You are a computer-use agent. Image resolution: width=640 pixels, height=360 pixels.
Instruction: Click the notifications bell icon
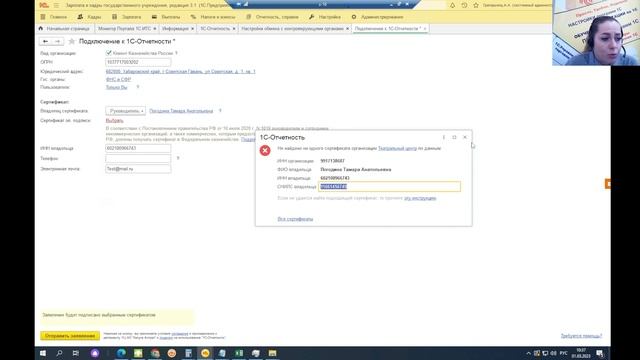(452, 5)
